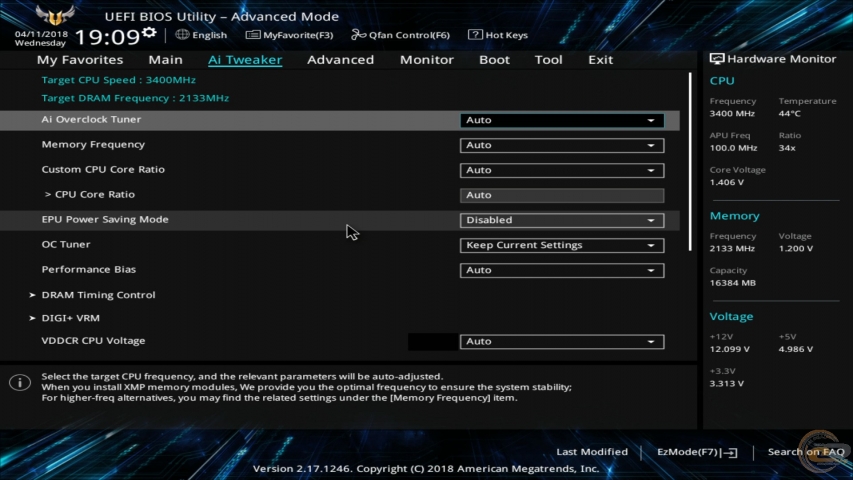This screenshot has height=480, width=853.
Task: Click Target CPU Speed : 3400MHz text
Action: point(119,80)
